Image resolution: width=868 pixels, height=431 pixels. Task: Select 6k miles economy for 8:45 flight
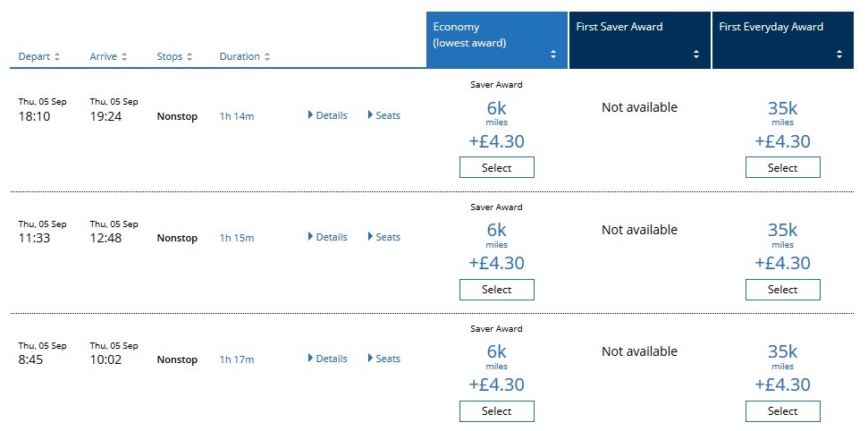pyautogui.click(x=496, y=410)
